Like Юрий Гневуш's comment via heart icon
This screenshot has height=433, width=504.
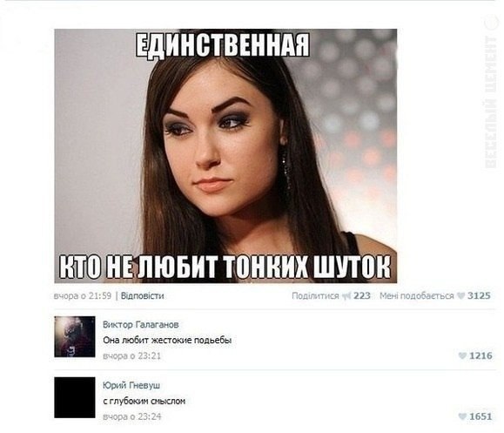coord(462,416)
